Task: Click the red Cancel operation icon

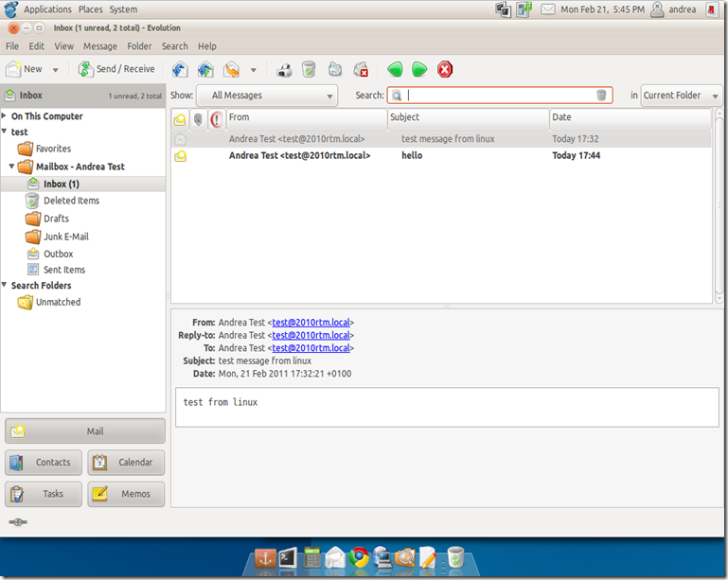Action: pyautogui.click(x=445, y=70)
